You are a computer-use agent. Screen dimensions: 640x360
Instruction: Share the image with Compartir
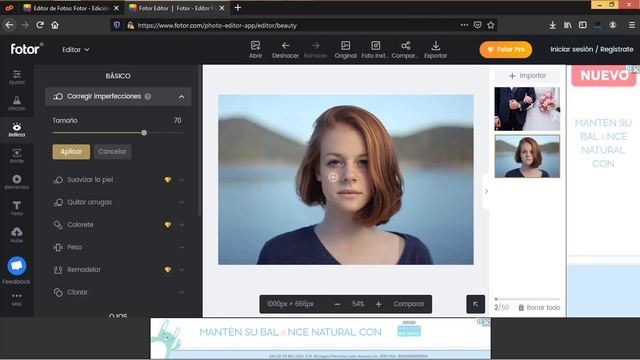coord(405,50)
